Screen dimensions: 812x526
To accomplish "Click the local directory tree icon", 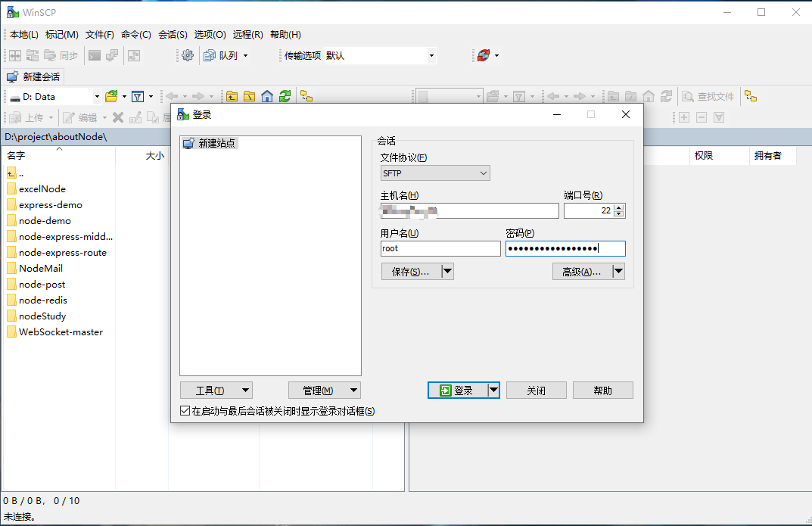I will [x=306, y=96].
